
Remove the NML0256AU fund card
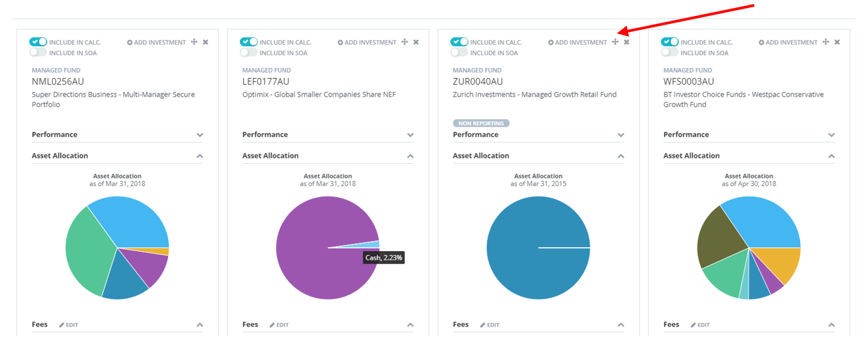[x=205, y=42]
